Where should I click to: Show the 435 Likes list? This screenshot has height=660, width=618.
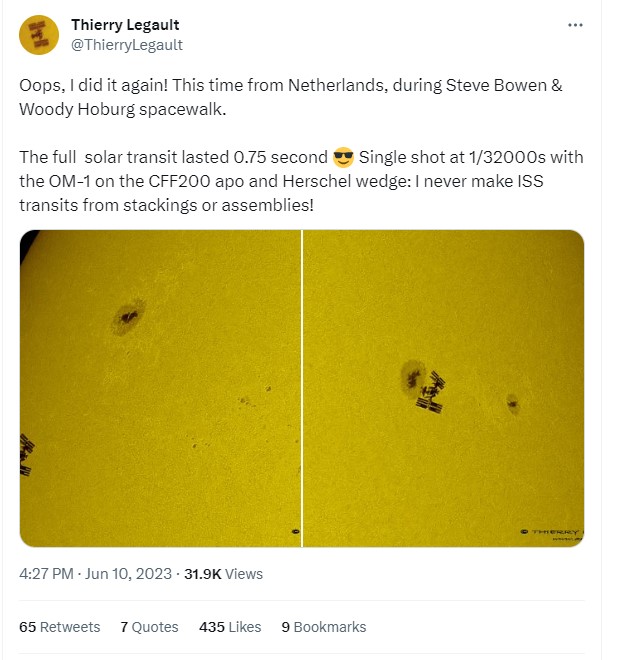pyautogui.click(x=230, y=627)
